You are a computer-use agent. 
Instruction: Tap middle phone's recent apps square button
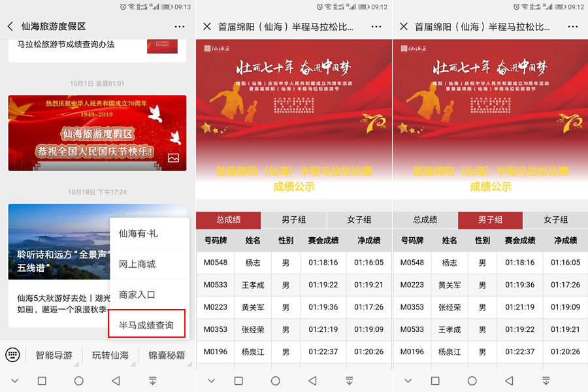[x=238, y=381]
